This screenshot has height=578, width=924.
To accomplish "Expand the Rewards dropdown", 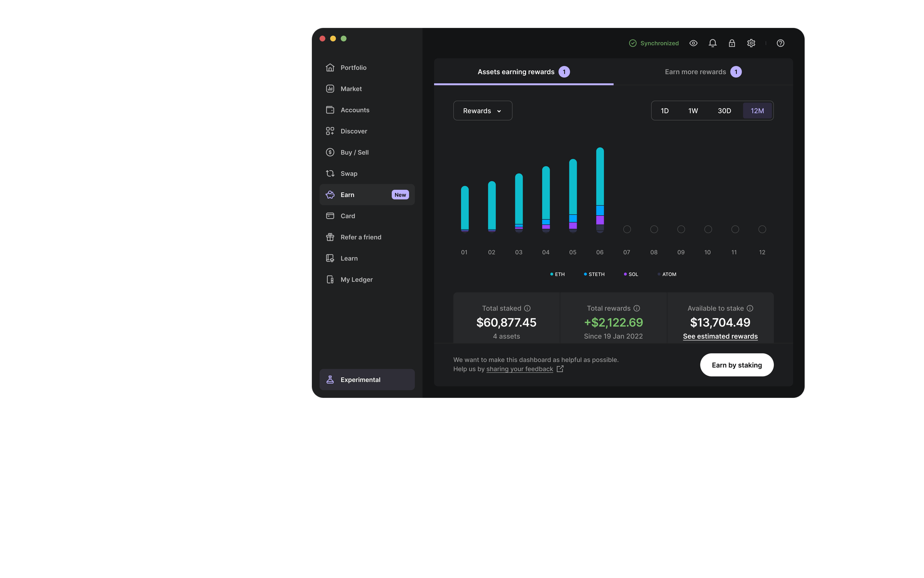I will [482, 111].
